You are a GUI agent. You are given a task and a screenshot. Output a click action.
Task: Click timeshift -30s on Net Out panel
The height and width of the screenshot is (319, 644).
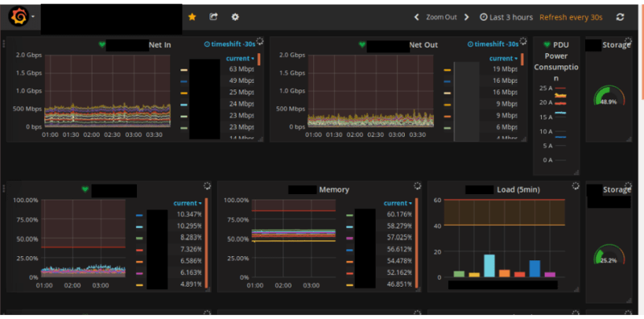coord(493,44)
